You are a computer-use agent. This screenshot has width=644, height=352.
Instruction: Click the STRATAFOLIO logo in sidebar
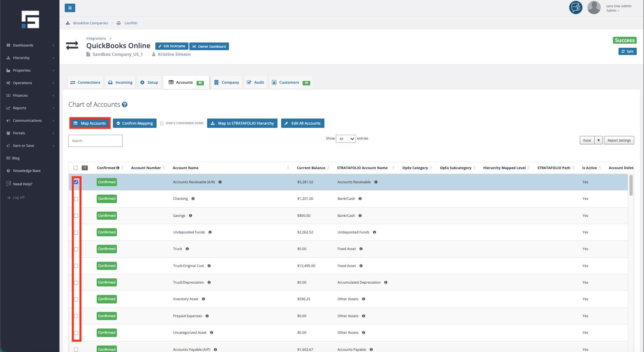pyautogui.click(x=30, y=19)
